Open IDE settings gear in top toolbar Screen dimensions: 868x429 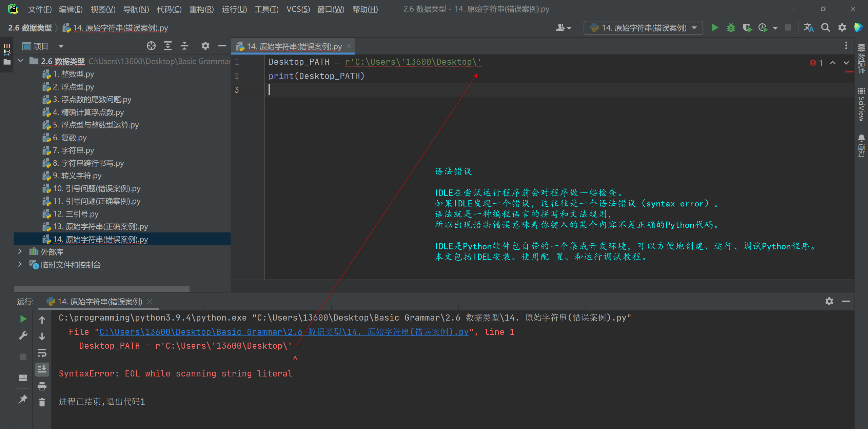(842, 28)
